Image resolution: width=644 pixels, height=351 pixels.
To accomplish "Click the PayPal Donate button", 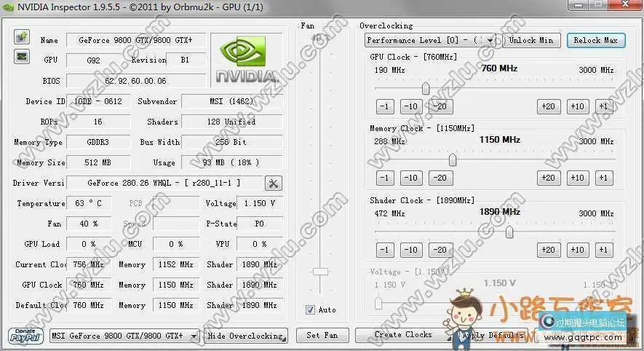I will pos(25,336).
